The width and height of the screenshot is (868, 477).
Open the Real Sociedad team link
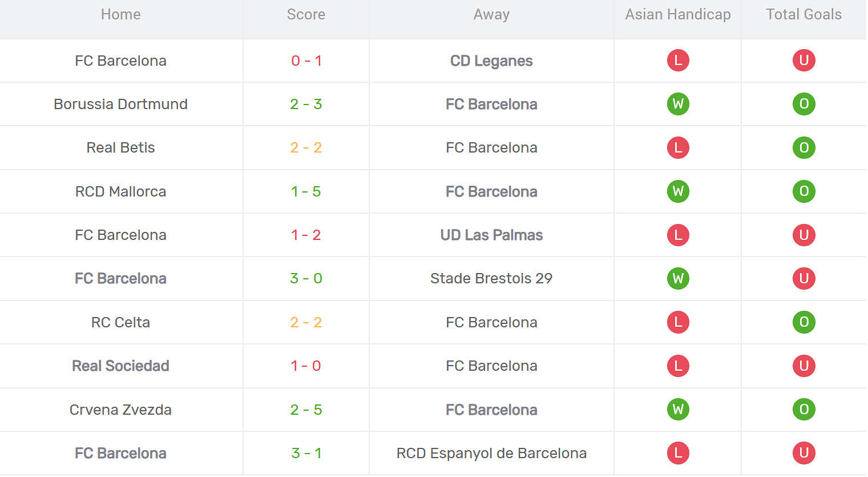pyautogui.click(x=120, y=366)
